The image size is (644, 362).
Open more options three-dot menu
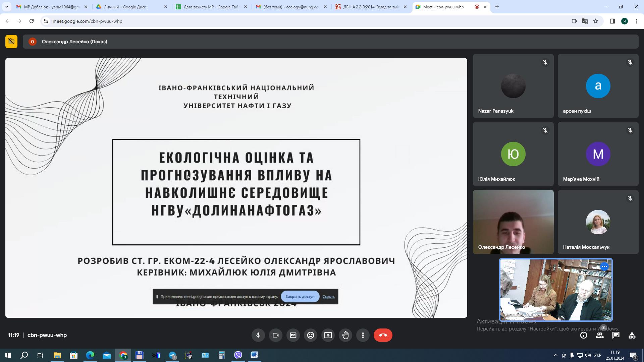tap(363, 335)
